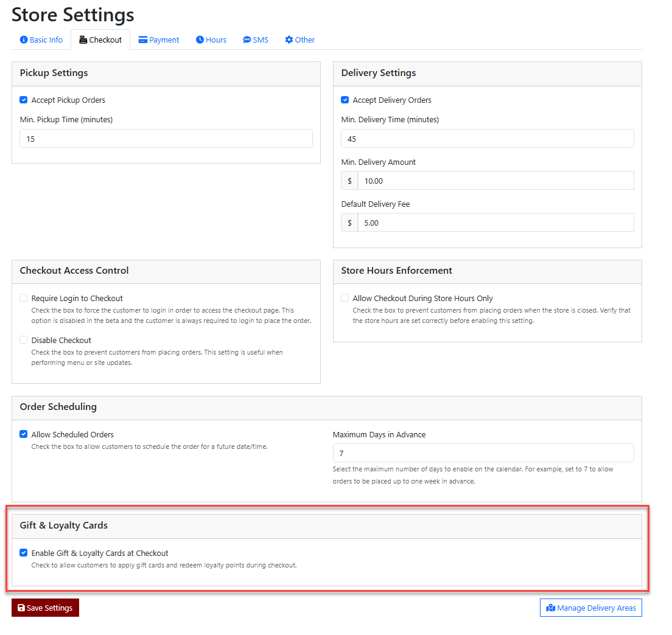This screenshot has height=635, width=672.
Task: Toggle Accept Delivery Orders checkbox
Action: point(345,100)
